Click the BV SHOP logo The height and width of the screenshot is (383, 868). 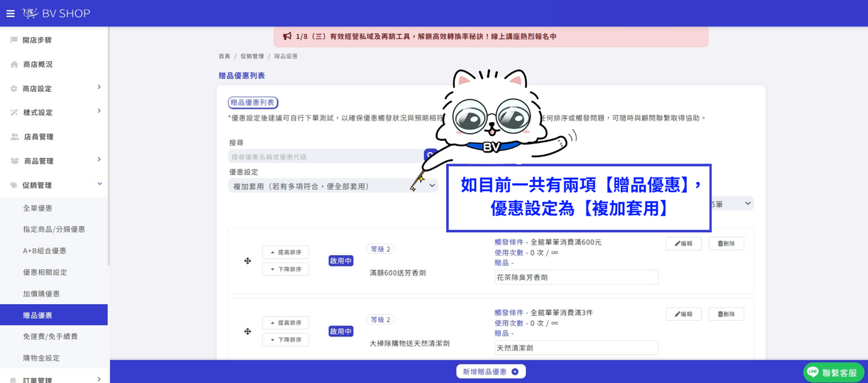coord(56,13)
